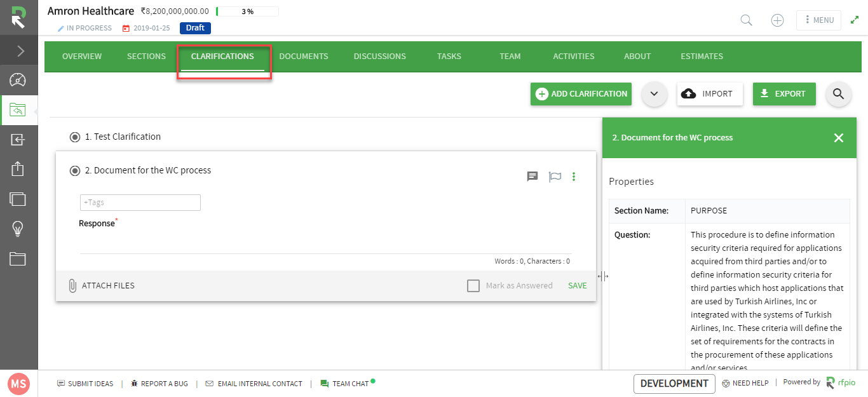
Task: Click the +Tags input field
Action: click(140, 203)
